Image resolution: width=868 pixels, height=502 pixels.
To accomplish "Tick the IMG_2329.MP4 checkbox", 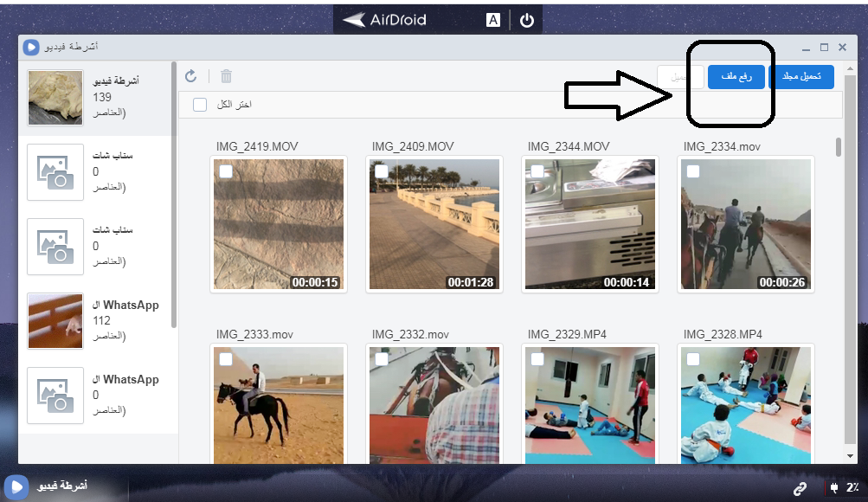I will pos(537,358).
